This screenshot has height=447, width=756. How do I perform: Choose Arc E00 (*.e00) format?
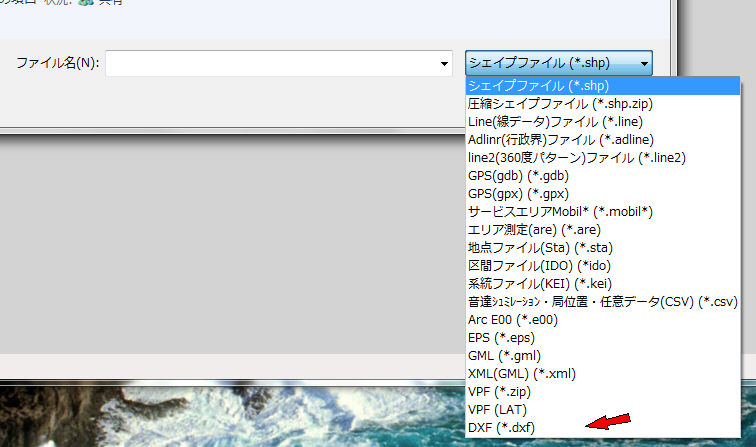(x=512, y=319)
